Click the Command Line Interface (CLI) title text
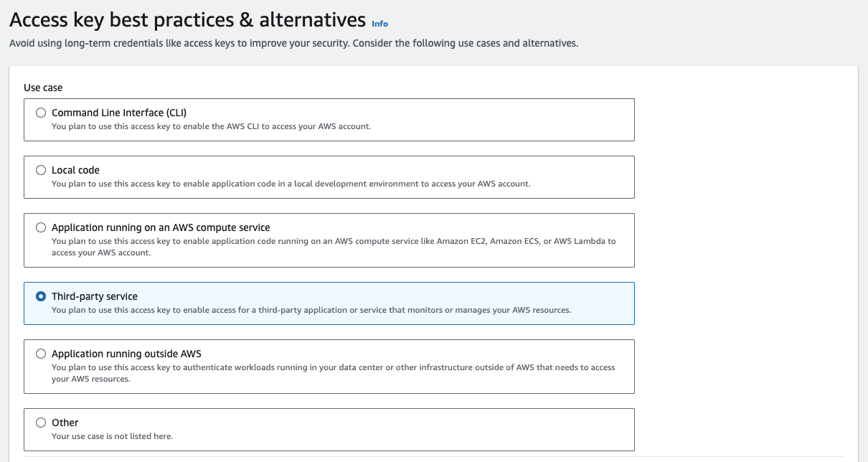This screenshot has height=462, width=868. 119,113
